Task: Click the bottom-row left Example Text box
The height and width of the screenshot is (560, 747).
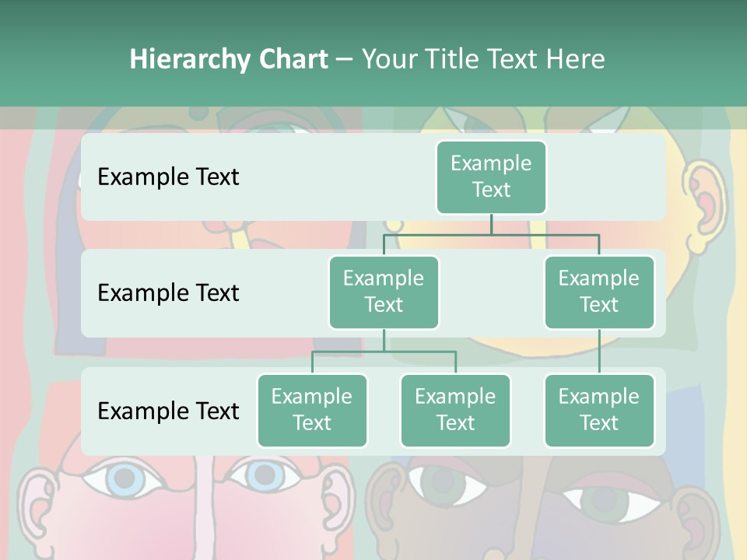Action: [312, 411]
